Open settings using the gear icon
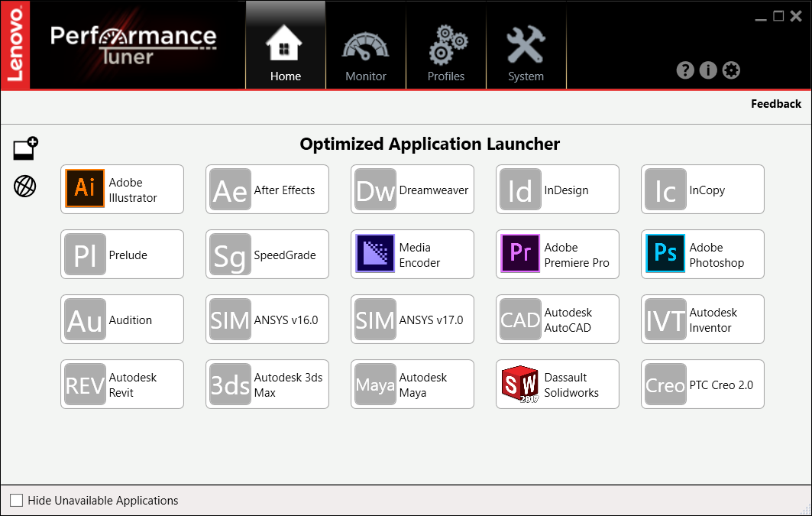This screenshot has width=812, height=516. pyautogui.click(x=731, y=70)
